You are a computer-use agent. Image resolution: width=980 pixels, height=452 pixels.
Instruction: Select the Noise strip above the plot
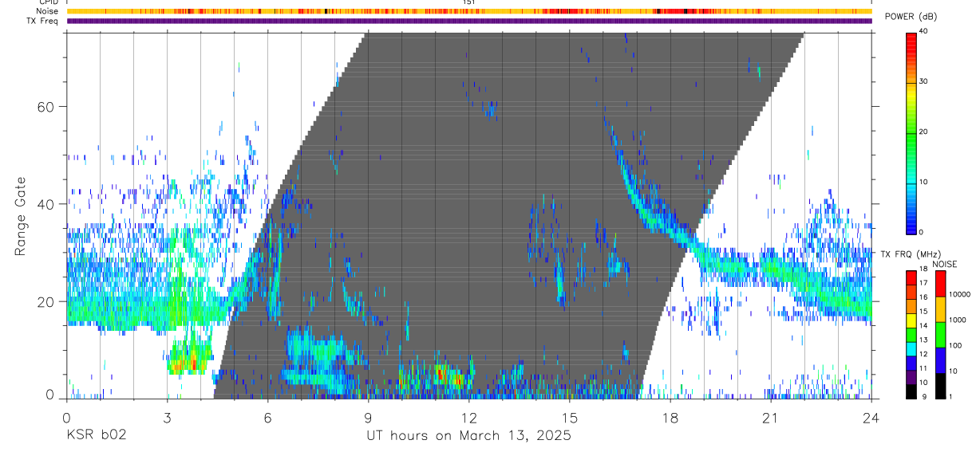coord(469,12)
